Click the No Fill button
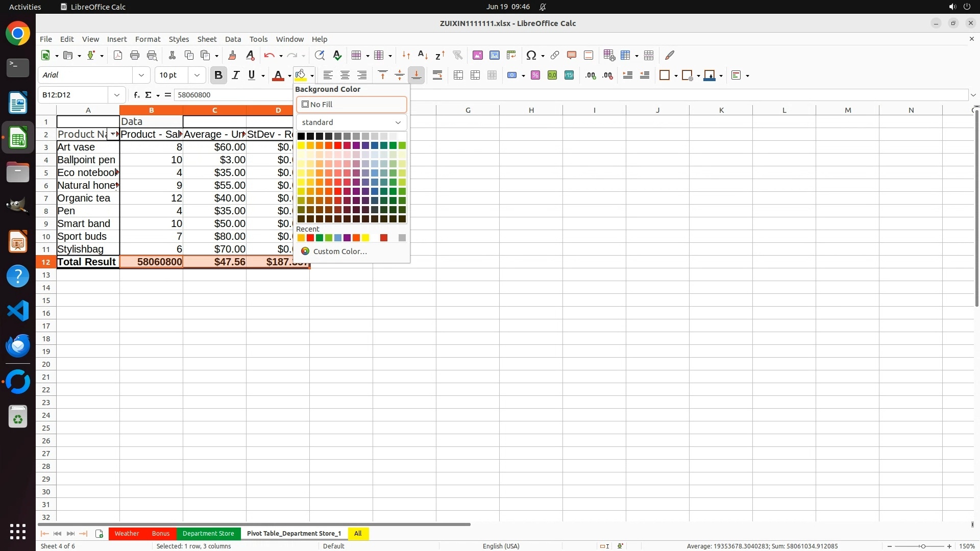This screenshot has width=980, height=551. click(x=351, y=105)
